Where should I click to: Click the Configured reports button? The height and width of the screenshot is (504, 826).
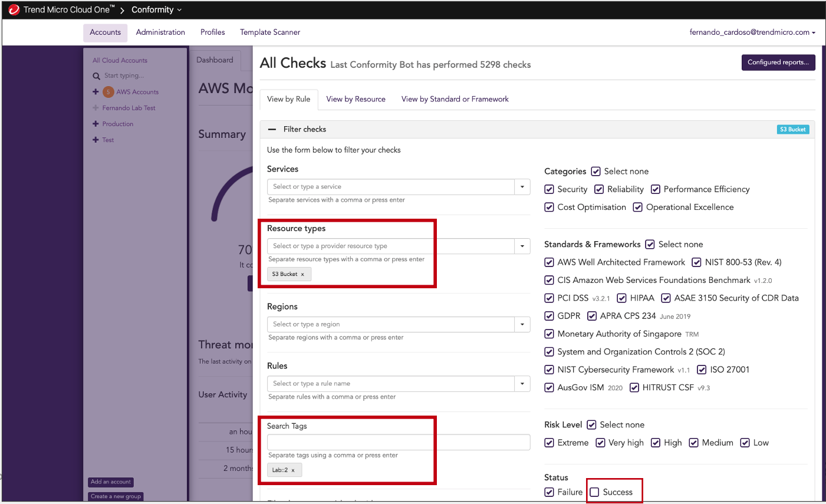click(x=778, y=62)
